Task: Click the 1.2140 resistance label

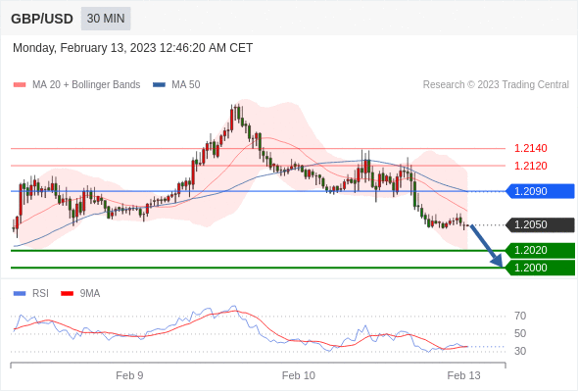Action: pos(530,148)
